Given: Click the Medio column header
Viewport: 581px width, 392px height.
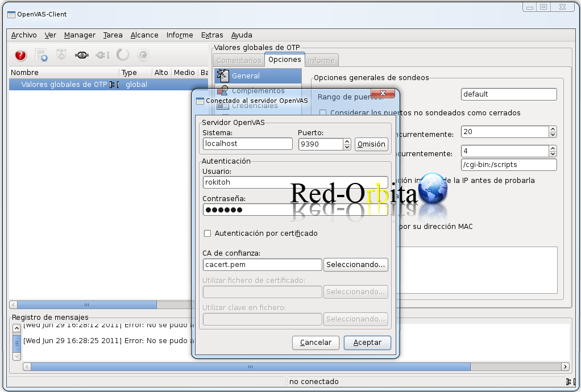Looking at the screenshot, I should click(x=185, y=73).
